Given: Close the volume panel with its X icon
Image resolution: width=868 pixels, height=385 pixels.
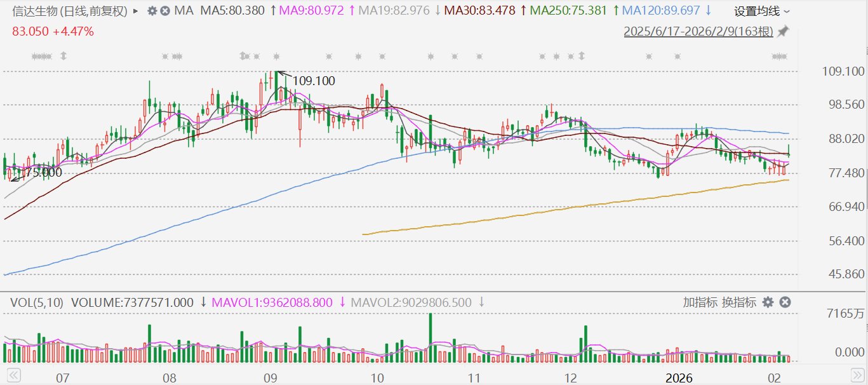Looking at the screenshot, I should [x=785, y=302].
